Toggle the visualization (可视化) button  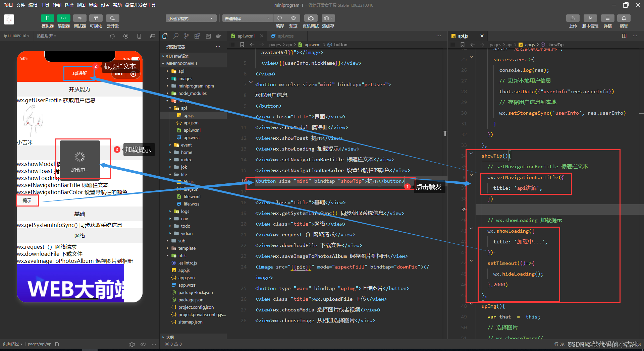[96, 18]
